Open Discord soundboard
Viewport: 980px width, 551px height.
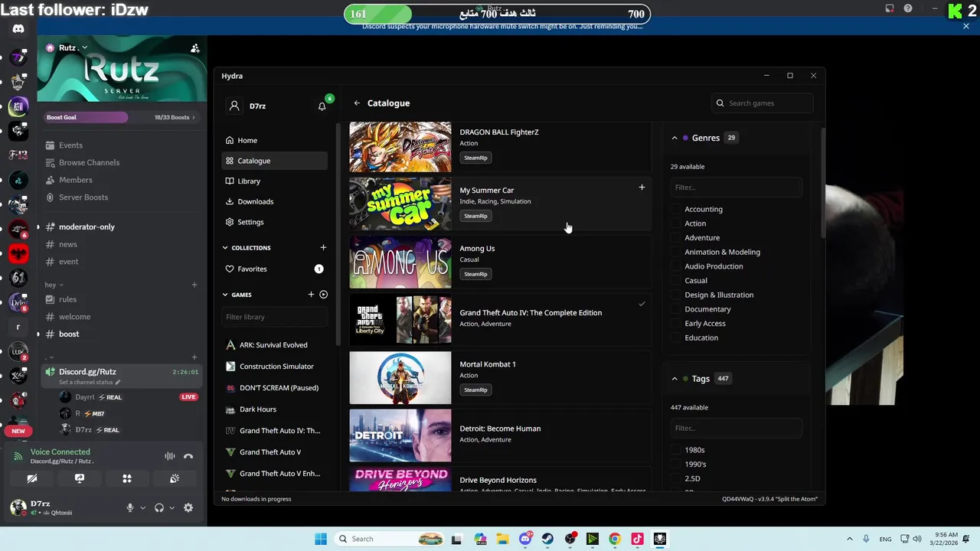175,478
